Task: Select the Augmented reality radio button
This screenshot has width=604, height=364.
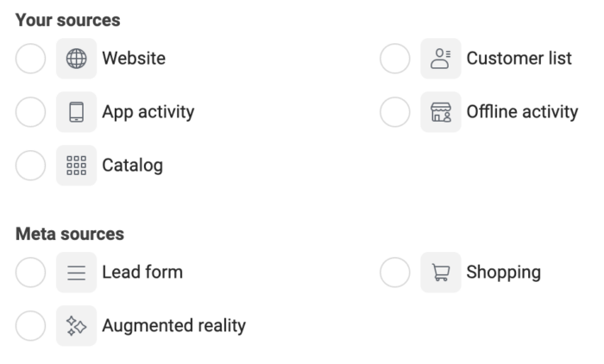Action: tap(30, 326)
